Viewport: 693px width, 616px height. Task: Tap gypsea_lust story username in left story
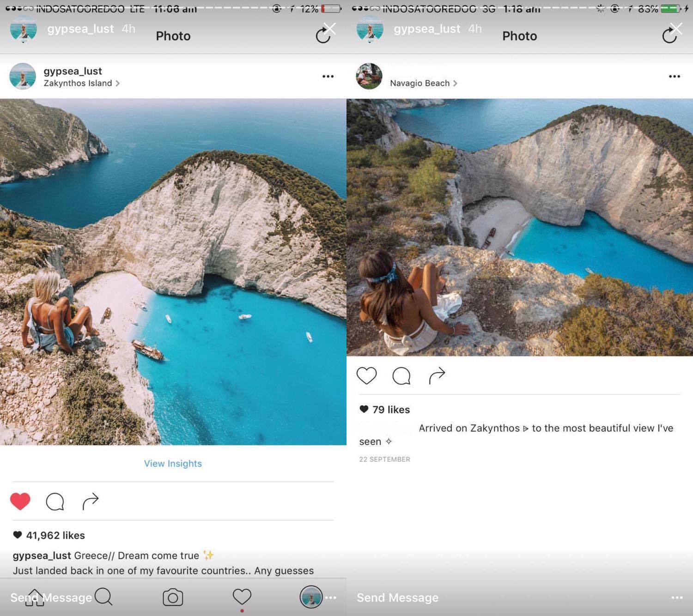80,29
